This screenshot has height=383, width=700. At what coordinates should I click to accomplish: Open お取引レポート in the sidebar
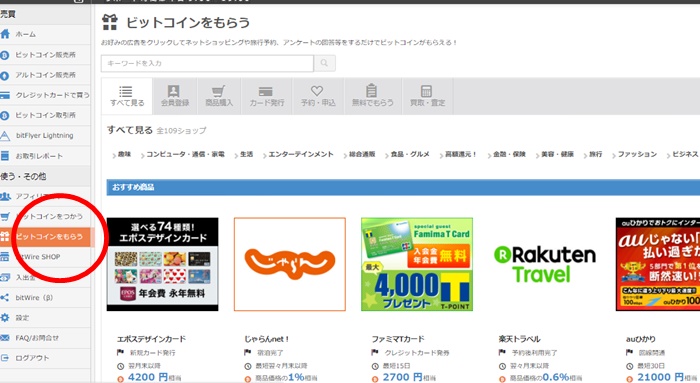45,156
